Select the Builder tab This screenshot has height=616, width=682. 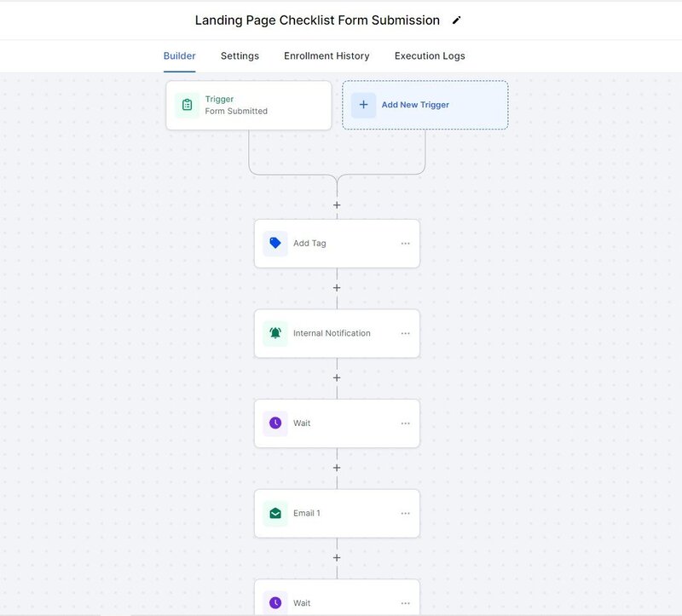click(179, 56)
